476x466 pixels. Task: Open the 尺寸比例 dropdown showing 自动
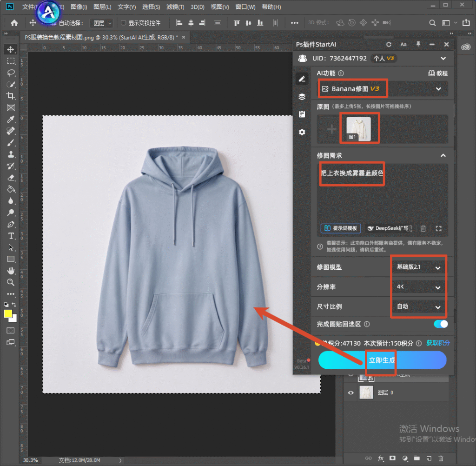point(418,306)
